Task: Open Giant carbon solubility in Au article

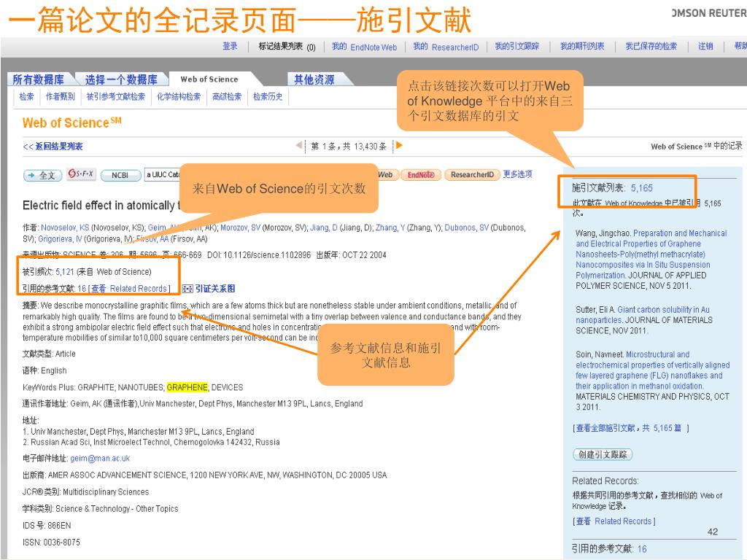Action: (x=643, y=315)
